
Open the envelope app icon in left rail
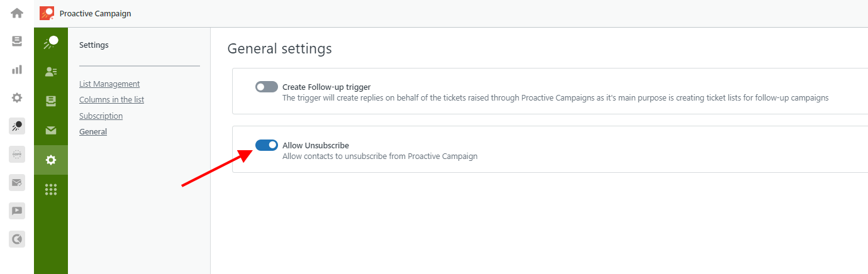click(17, 182)
